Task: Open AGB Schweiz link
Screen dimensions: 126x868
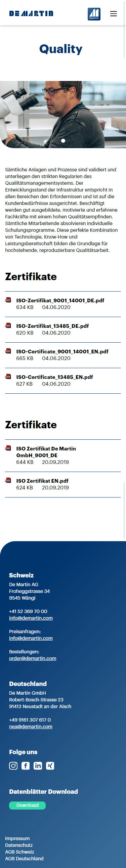Action: tap(19, 852)
